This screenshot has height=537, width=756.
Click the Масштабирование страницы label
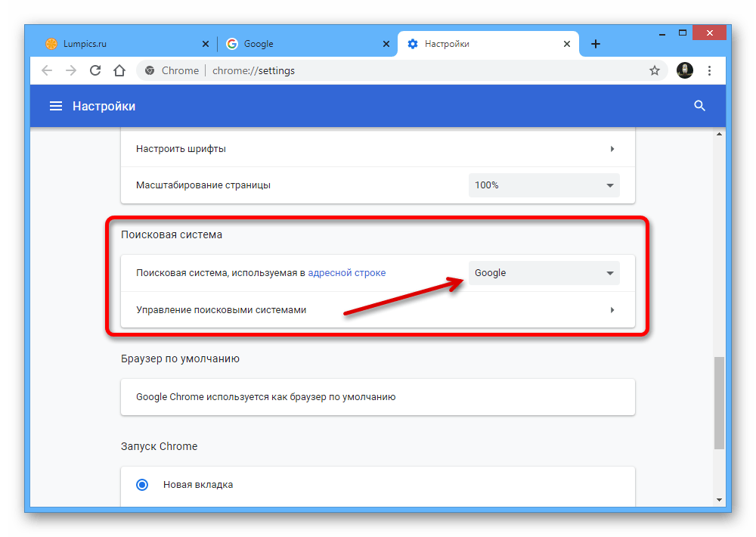coord(203,185)
